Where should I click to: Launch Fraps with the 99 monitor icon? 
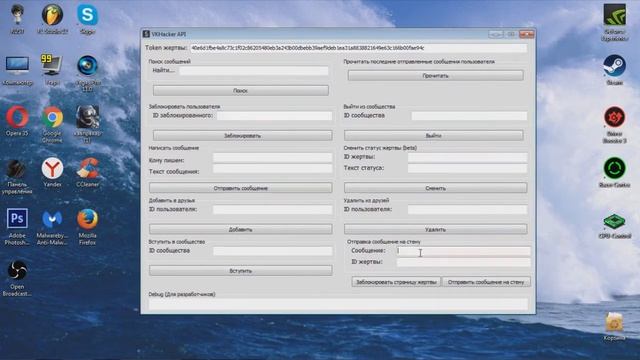[x=52, y=66]
